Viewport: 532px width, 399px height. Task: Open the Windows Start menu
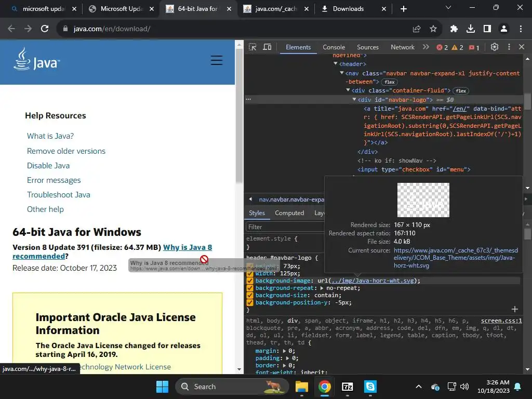(x=162, y=387)
